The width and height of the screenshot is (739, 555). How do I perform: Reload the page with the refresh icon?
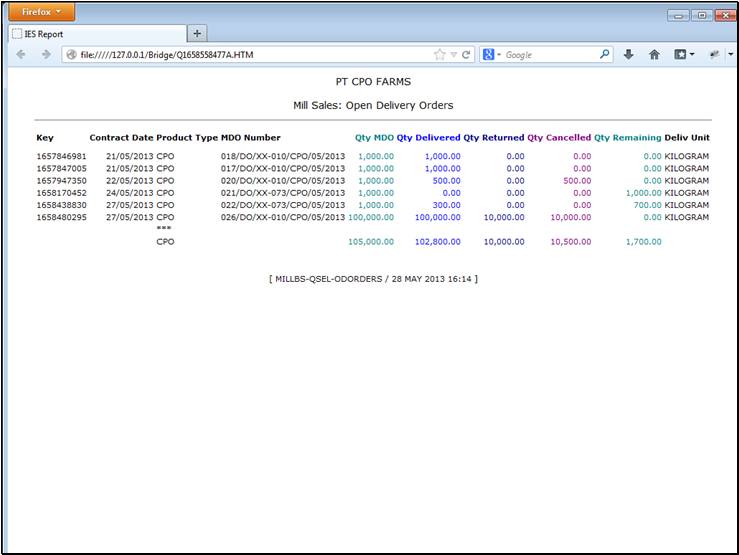466,55
